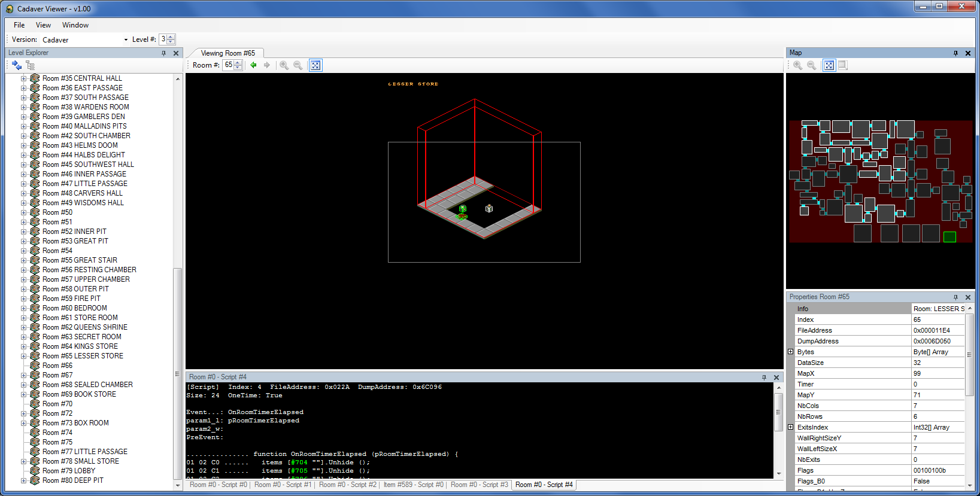The height and width of the screenshot is (496, 980).
Task: Open the File menu
Action: [19, 25]
